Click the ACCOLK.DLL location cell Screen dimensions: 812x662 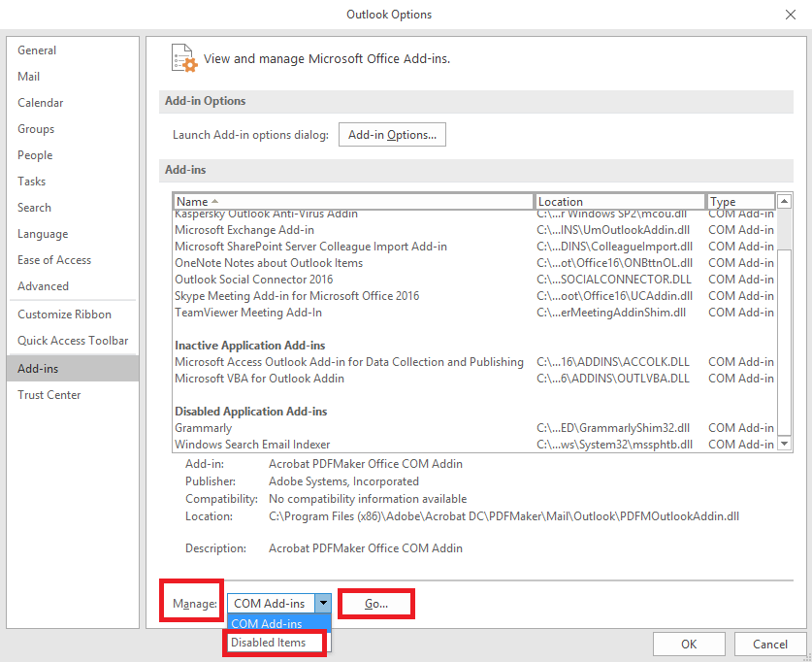(x=613, y=362)
